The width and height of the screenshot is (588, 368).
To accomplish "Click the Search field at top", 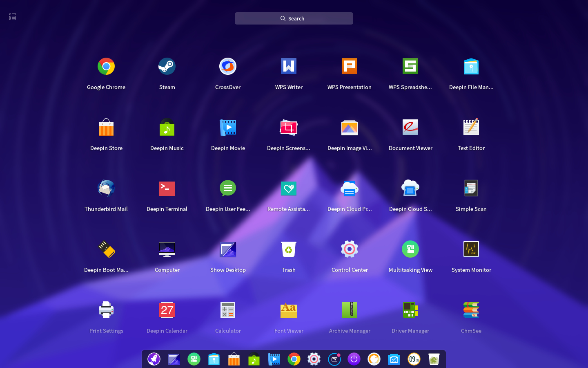I will pos(294,18).
